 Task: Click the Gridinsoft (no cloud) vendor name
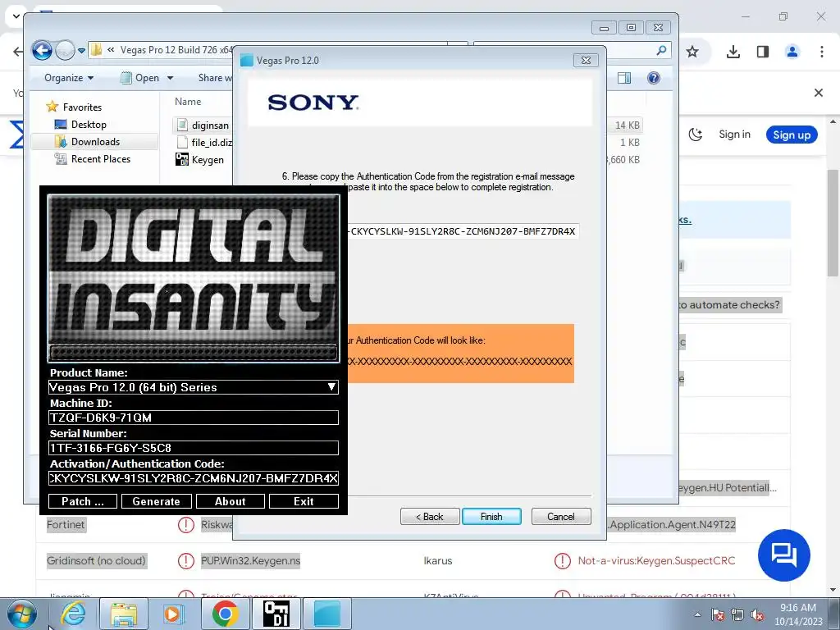(x=97, y=560)
